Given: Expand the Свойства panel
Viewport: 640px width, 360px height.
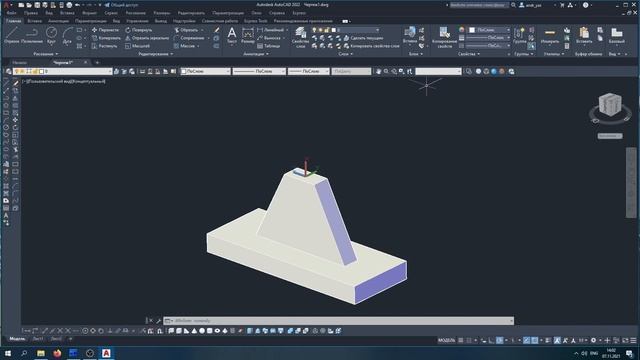Looking at the screenshot, I should click(x=469, y=54).
